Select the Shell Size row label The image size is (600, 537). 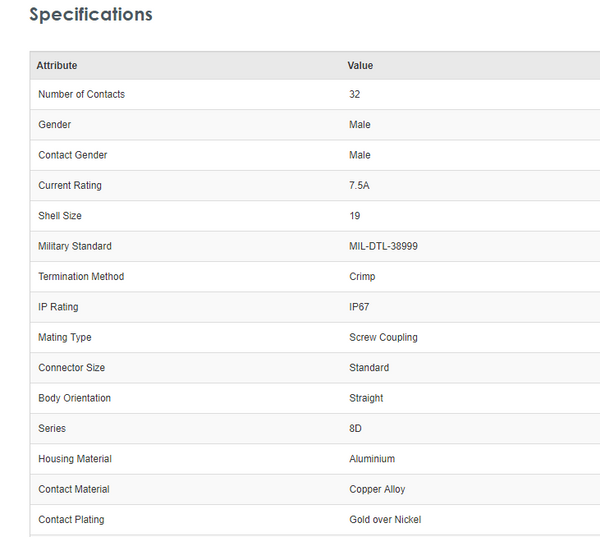(60, 216)
